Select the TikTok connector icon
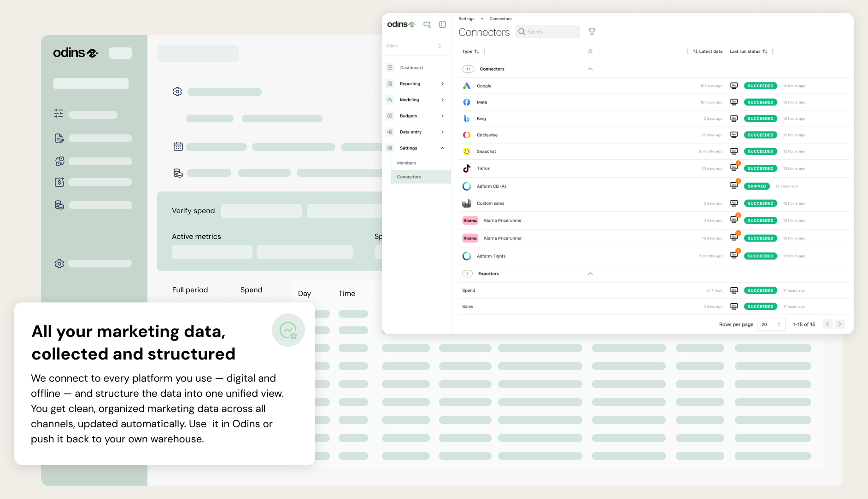The height and width of the screenshot is (499, 868). point(466,168)
